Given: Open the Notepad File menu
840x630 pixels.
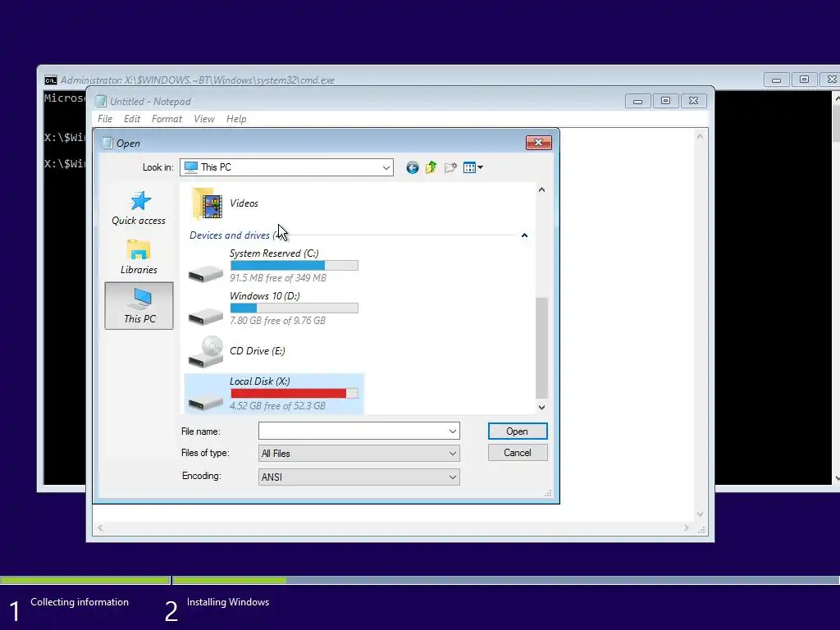Looking at the screenshot, I should [x=105, y=119].
